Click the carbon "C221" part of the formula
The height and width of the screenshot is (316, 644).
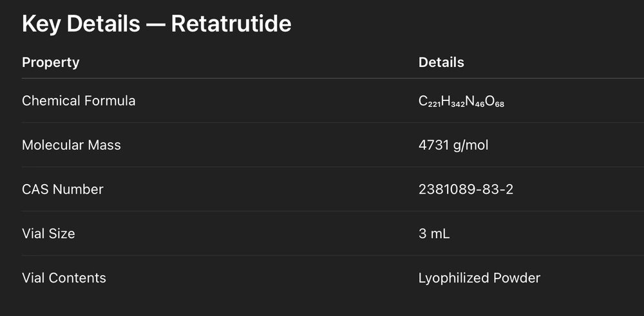tap(429, 102)
